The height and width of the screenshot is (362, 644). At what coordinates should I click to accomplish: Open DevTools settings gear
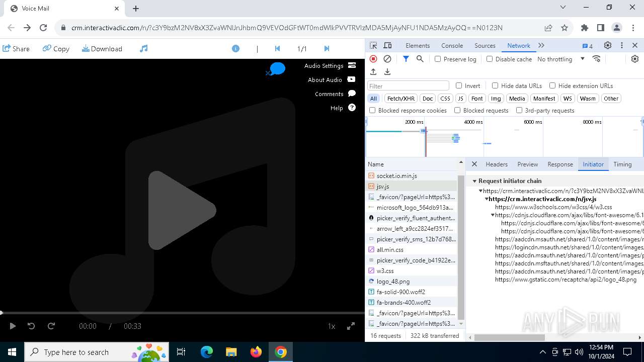608,45
